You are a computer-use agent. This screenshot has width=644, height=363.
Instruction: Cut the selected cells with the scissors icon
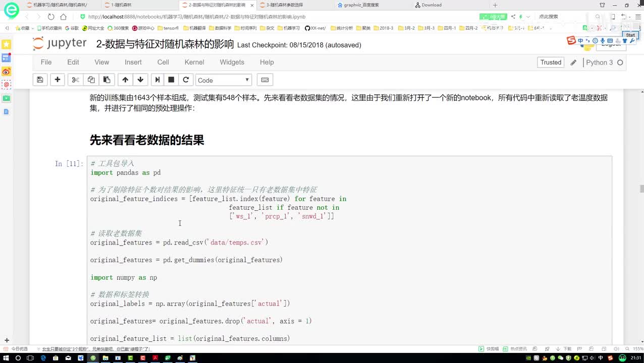click(75, 80)
